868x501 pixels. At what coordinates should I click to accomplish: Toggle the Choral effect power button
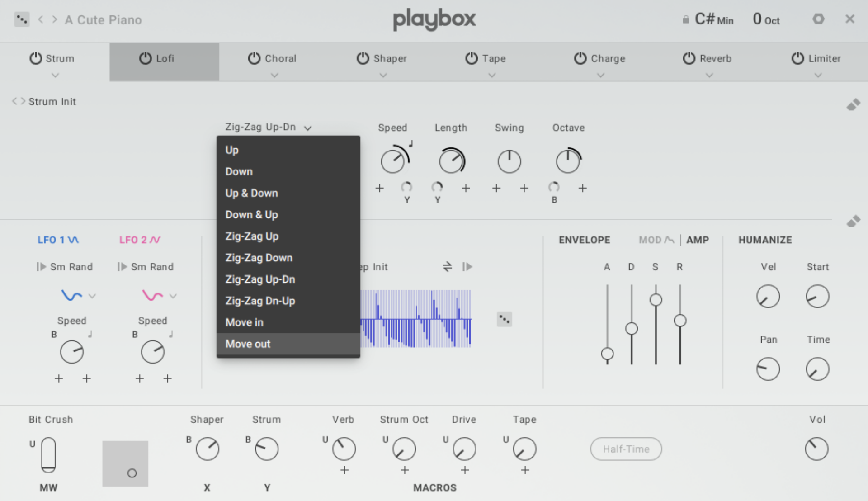pos(253,58)
